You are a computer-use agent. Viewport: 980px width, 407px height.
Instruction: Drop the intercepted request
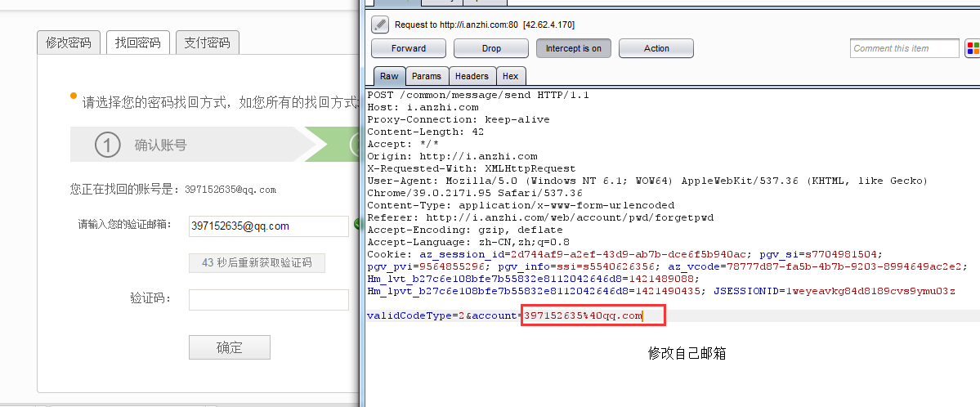tap(491, 48)
